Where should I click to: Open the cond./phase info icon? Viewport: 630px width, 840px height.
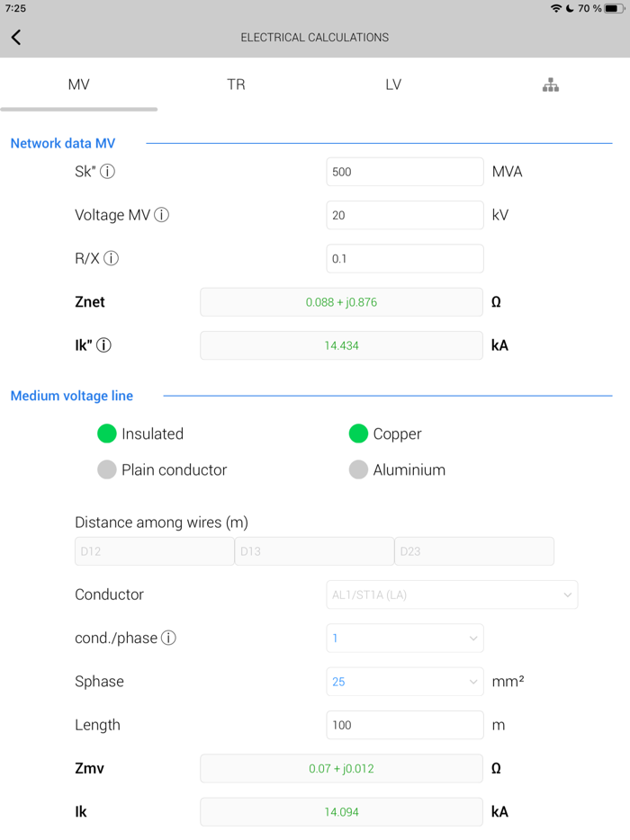pos(169,638)
